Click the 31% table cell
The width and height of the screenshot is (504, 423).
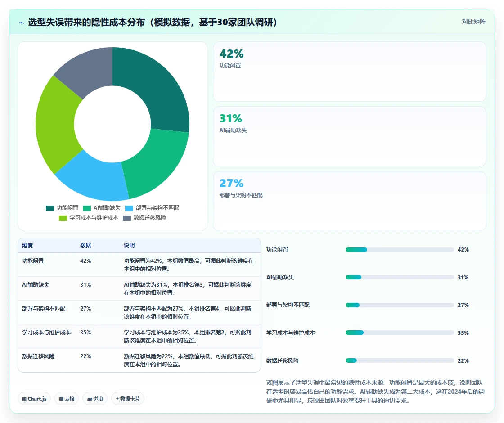[x=85, y=284]
